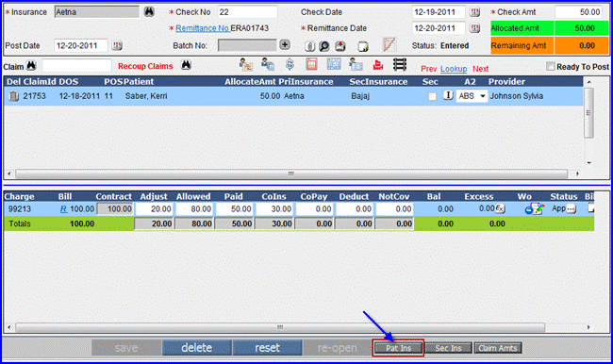Click the CoIns field showing 30.00
Image resolution: width=613 pixels, height=364 pixels.
(x=274, y=209)
